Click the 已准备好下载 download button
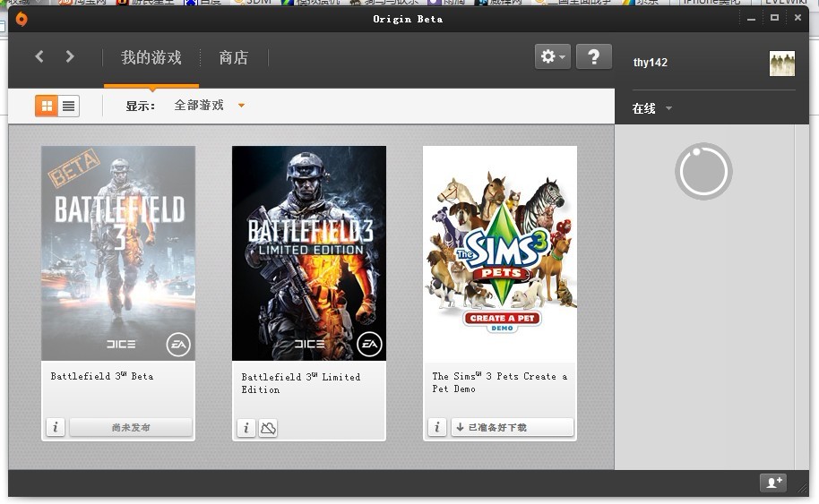 coord(512,428)
